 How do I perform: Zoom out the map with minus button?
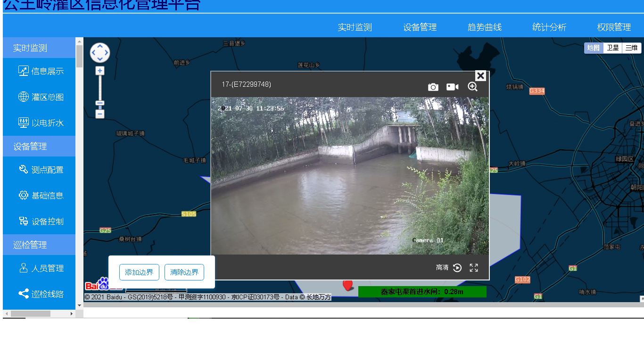[x=100, y=114]
